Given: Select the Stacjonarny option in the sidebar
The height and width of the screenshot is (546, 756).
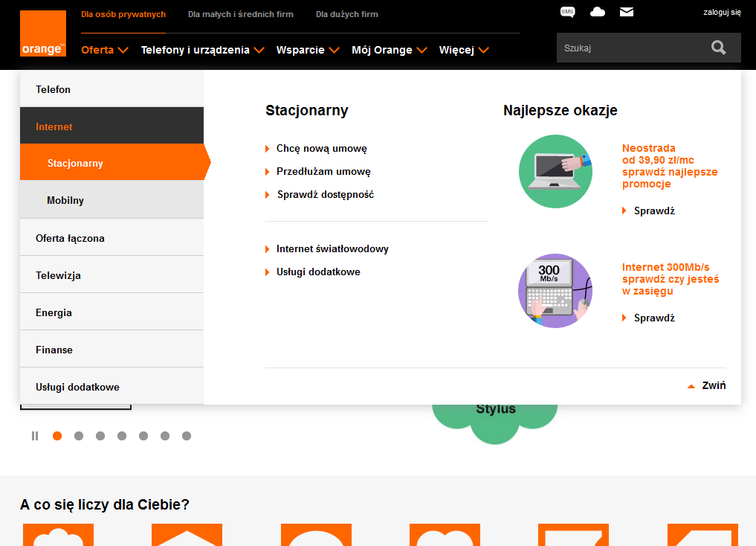Looking at the screenshot, I should click(x=74, y=162).
